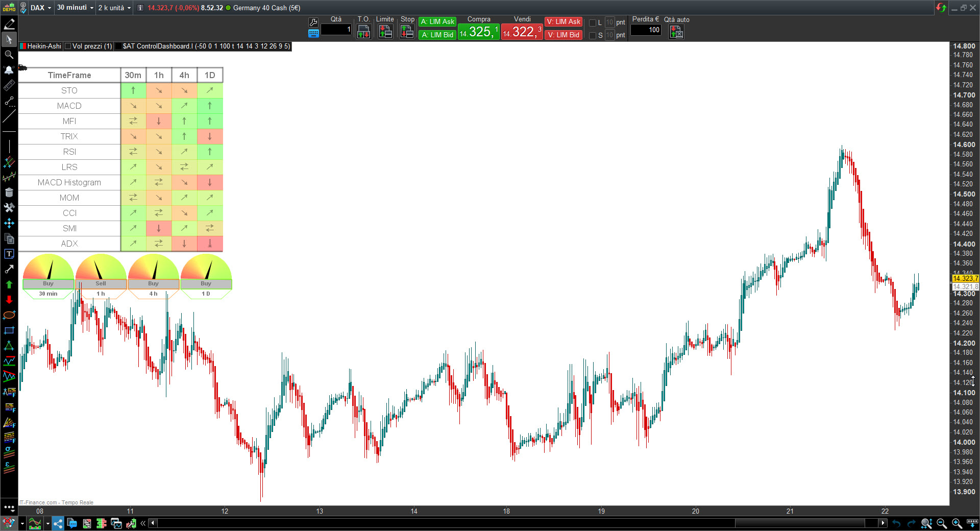Click the info icon next to price

pyautogui.click(x=140, y=8)
